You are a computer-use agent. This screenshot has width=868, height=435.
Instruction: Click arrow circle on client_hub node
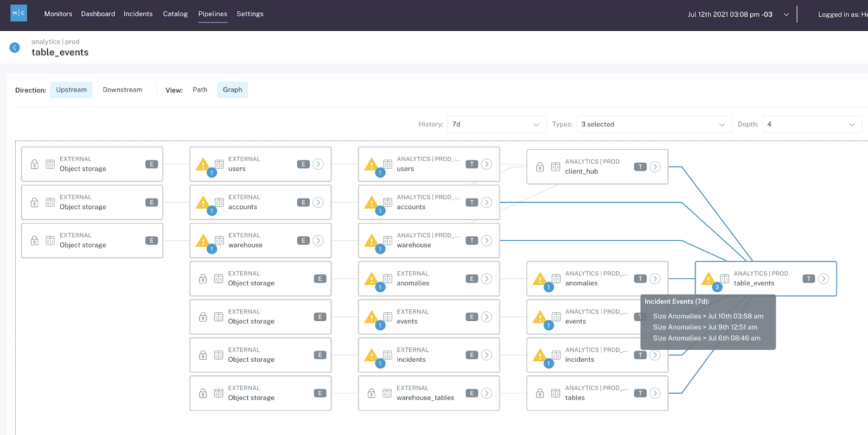click(655, 167)
